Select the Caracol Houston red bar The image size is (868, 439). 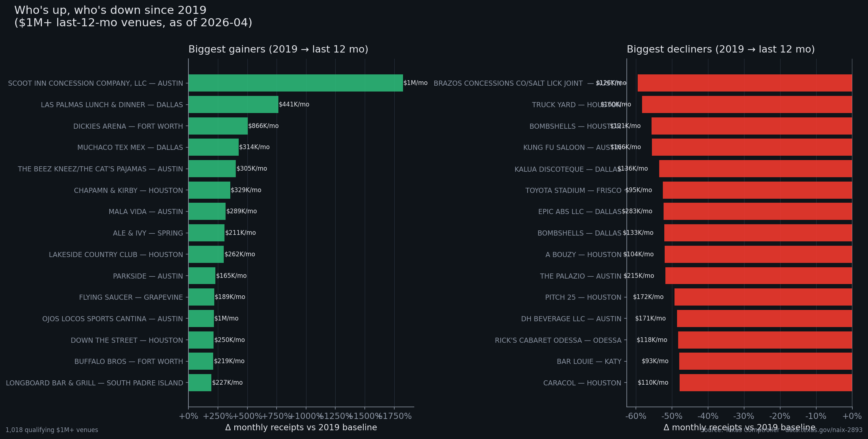tap(766, 382)
